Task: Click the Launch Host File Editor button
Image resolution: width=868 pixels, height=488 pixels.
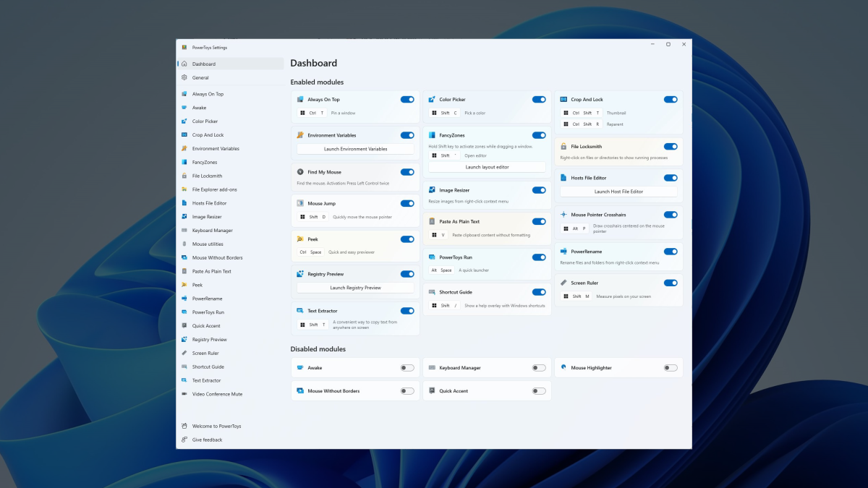Action: (x=618, y=192)
